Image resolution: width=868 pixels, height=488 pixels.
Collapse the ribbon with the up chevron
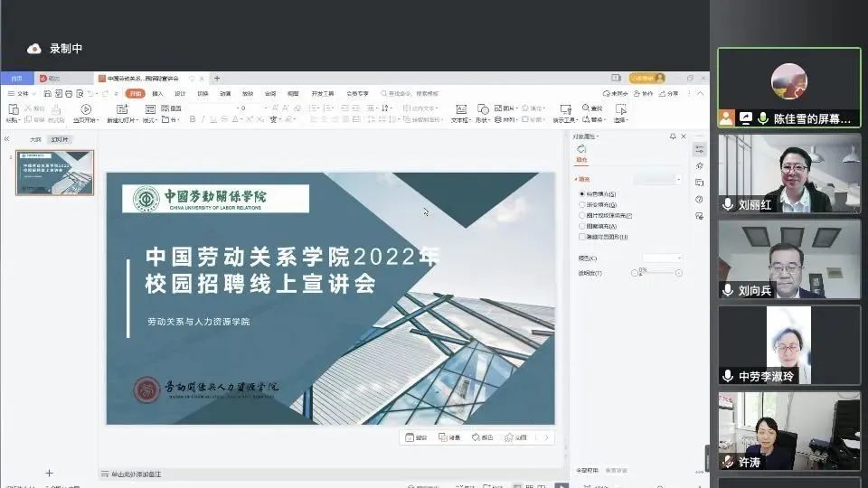click(700, 93)
